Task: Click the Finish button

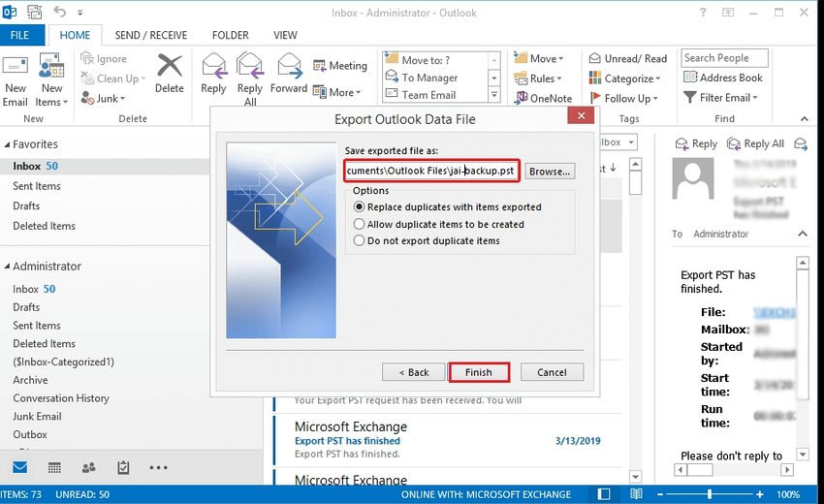Action: [x=478, y=372]
